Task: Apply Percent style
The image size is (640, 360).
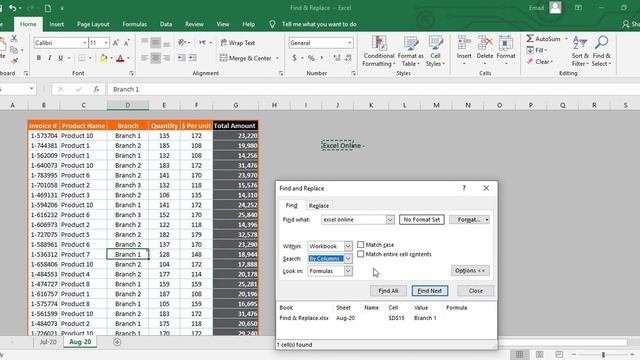Action: [311, 58]
